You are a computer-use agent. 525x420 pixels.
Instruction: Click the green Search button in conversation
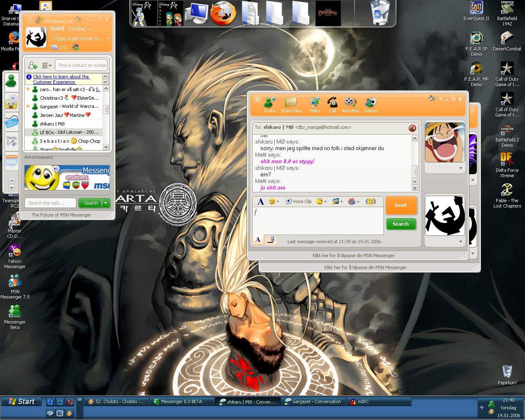[x=401, y=224]
